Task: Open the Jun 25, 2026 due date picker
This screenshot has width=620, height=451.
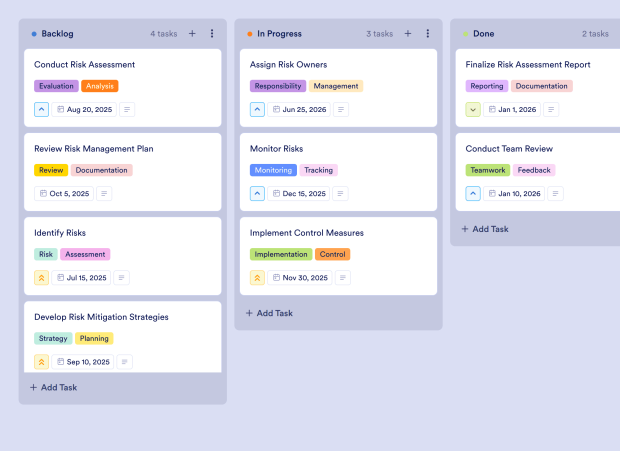Action: click(299, 110)
